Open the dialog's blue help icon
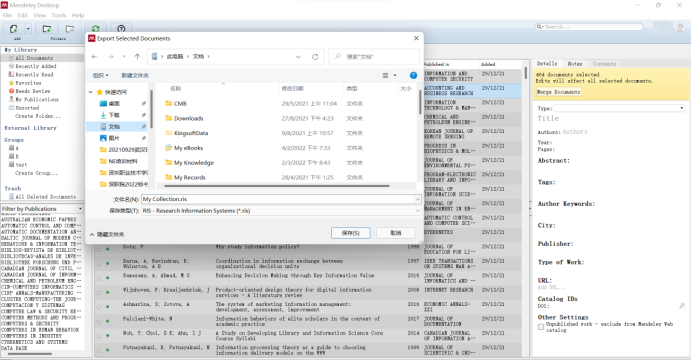Image resolution: width=692 pixels, height=360 pixels. [414, 75]
